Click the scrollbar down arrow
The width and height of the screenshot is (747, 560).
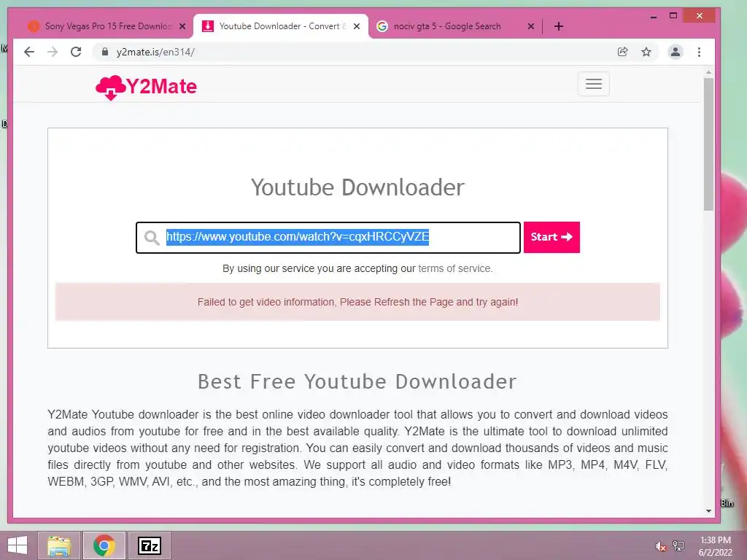pos(708,511)
